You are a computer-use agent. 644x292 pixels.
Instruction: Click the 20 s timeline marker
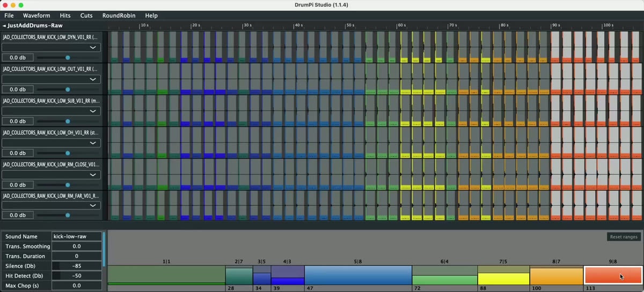[x=196, y=25]
